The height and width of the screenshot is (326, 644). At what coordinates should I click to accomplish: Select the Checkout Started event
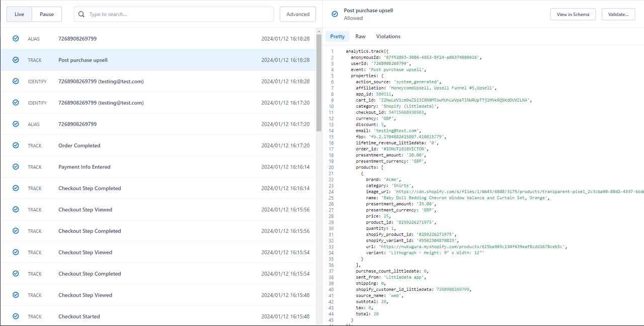tap(158, 316)
